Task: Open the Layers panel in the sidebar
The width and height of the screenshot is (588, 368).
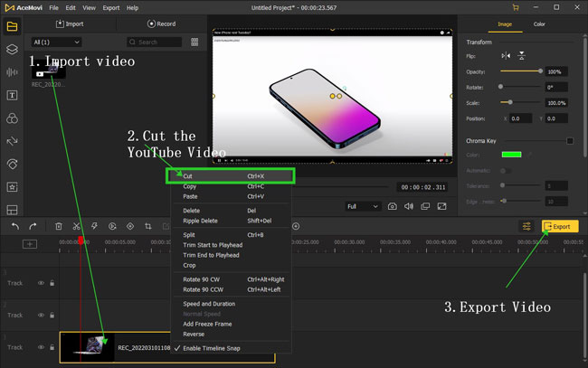Action: (12, 49)
